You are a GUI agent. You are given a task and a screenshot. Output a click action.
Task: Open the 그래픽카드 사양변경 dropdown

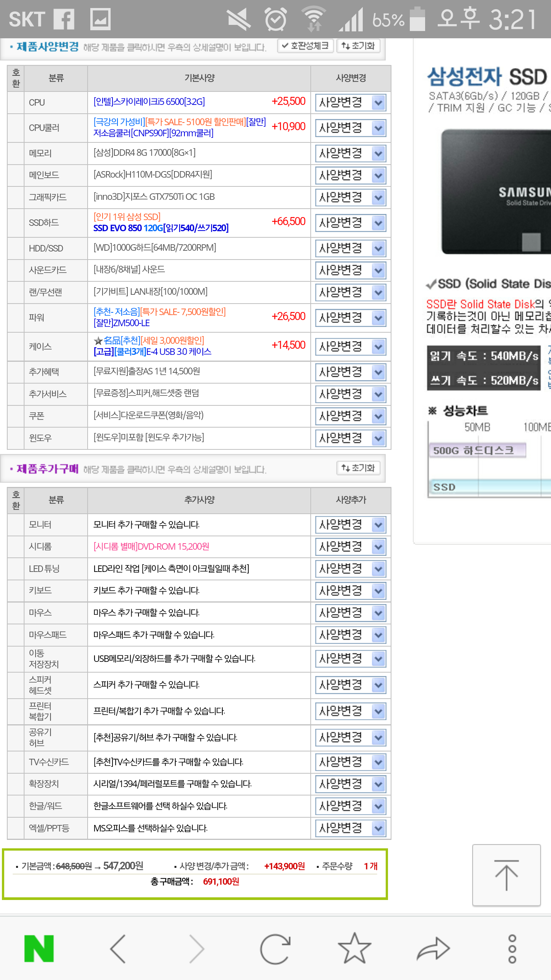(350, 198)
